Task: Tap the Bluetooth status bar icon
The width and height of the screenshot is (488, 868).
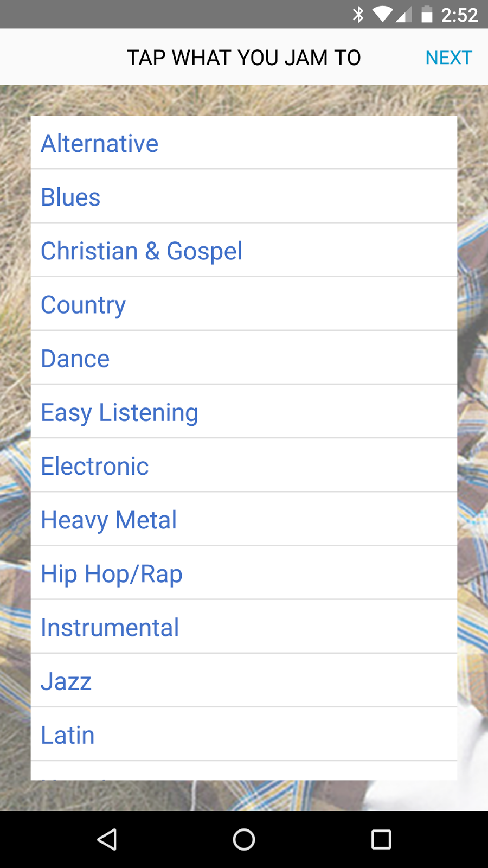Action: click(358, 14)
